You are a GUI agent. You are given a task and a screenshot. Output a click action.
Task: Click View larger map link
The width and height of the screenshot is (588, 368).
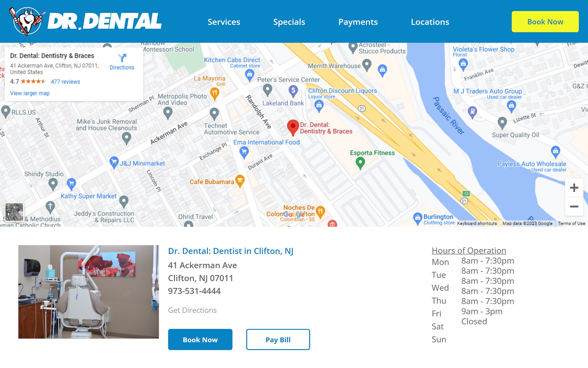pyautogui.click(x=30, y=93)
